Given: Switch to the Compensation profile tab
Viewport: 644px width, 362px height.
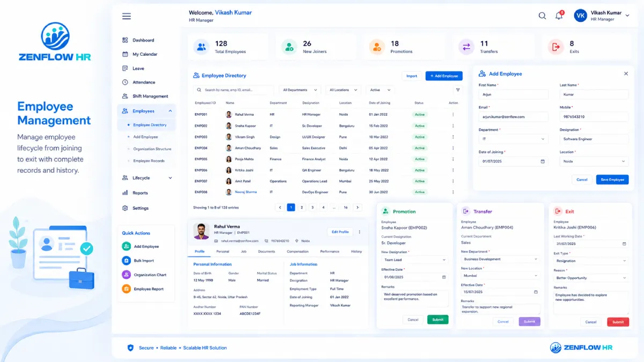Looking at the screenshot, I should point(298,252).
